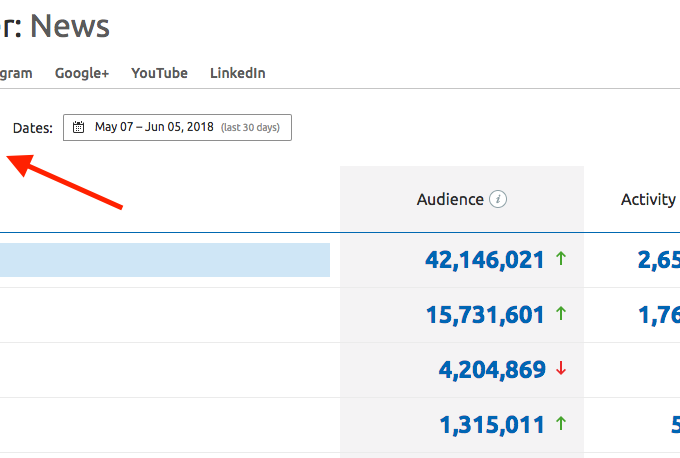Click green up arrow beside 42,146,021

coord(561,259)
